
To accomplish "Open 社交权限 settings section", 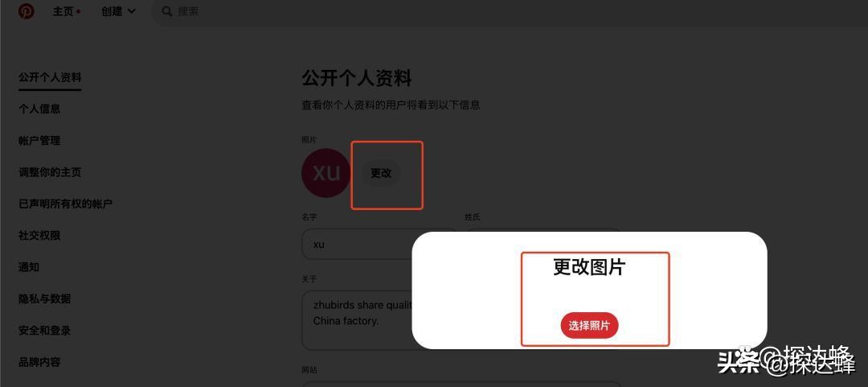I will coord(39,236).
